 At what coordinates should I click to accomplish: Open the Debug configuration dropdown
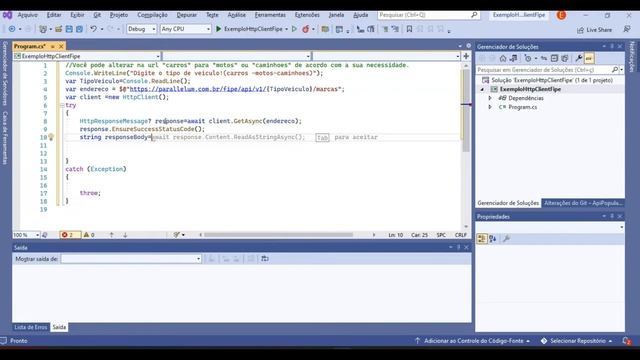pyautogui.click(x=141, y=29)
